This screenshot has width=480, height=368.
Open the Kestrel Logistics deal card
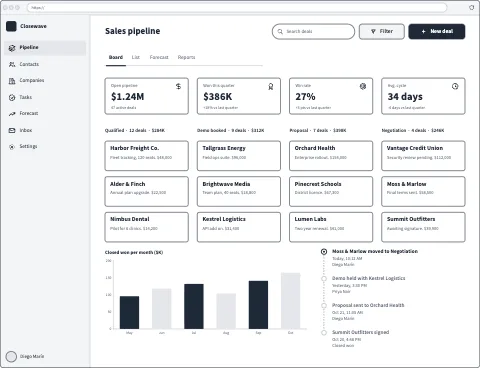click(239, 227)
